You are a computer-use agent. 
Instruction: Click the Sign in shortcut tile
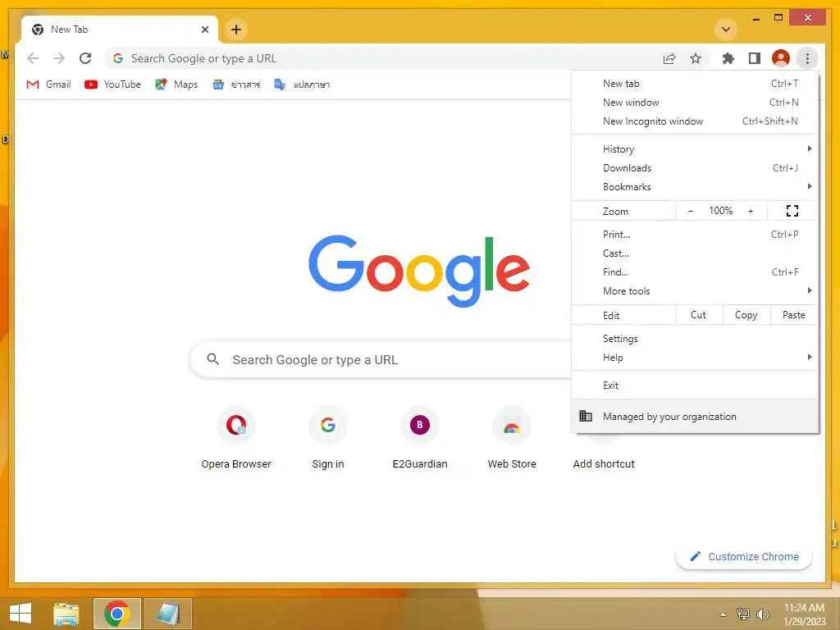(x=328, y=438)
